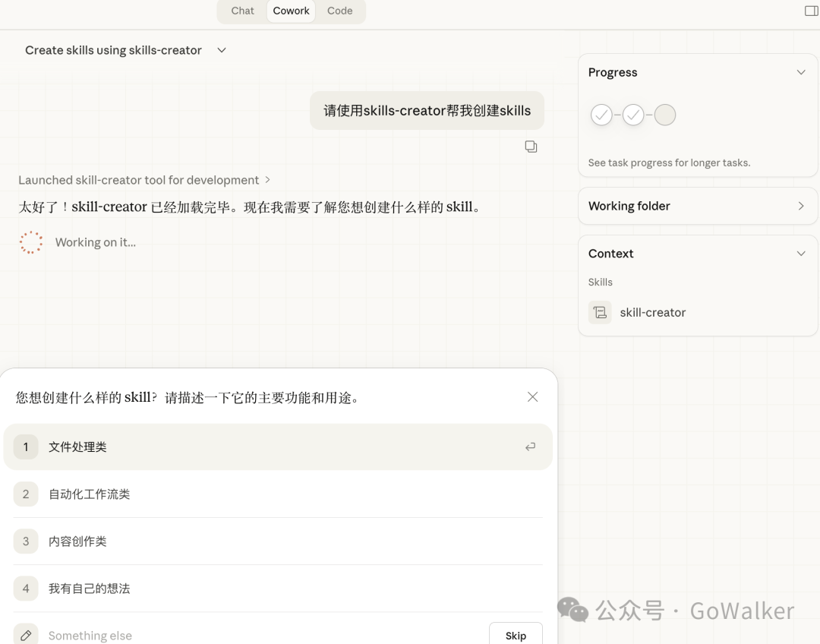Click the Skills label in Context panel
Screen dimensions: 820x644
tap(600, 282)
